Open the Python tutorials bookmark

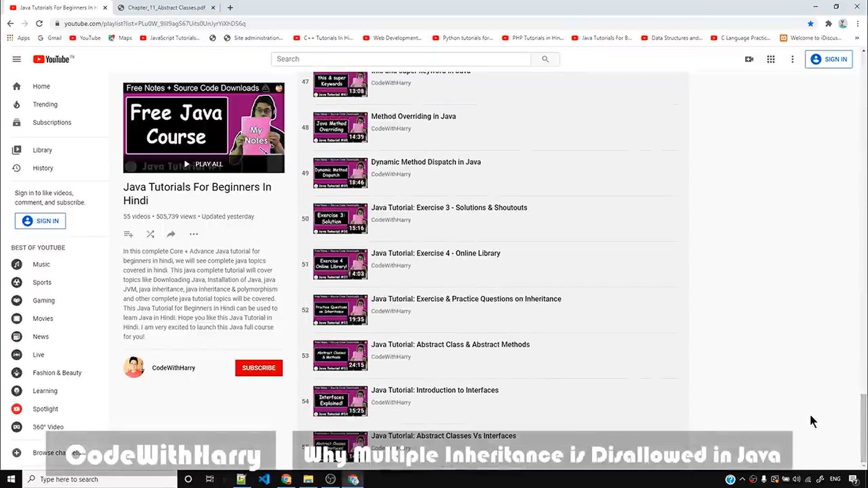[x=463, y=38]
